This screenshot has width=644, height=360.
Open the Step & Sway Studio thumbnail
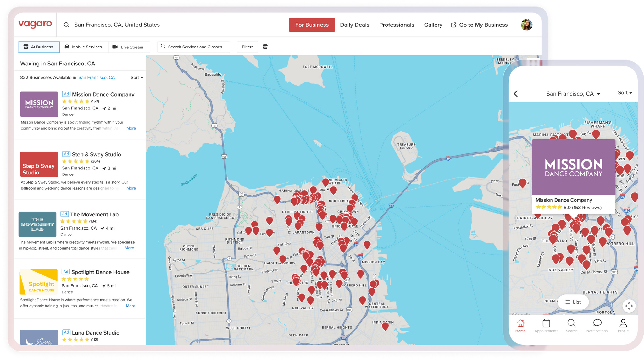39,164
